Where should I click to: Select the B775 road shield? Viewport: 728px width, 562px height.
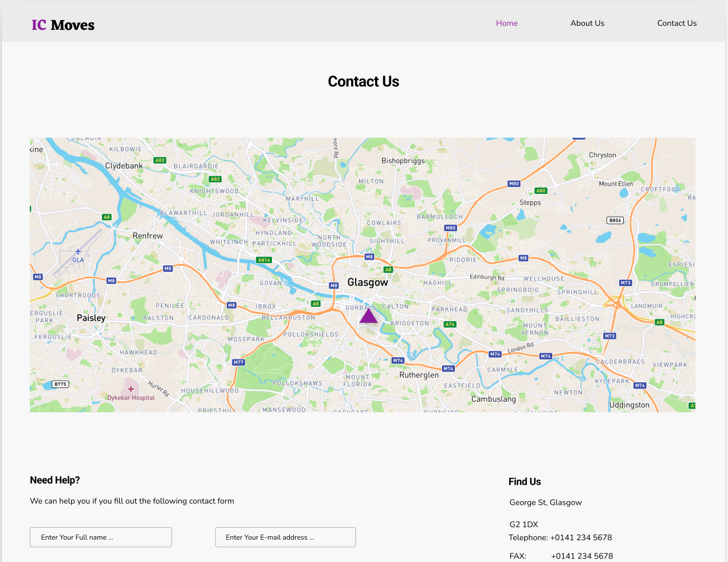point(60,384)
